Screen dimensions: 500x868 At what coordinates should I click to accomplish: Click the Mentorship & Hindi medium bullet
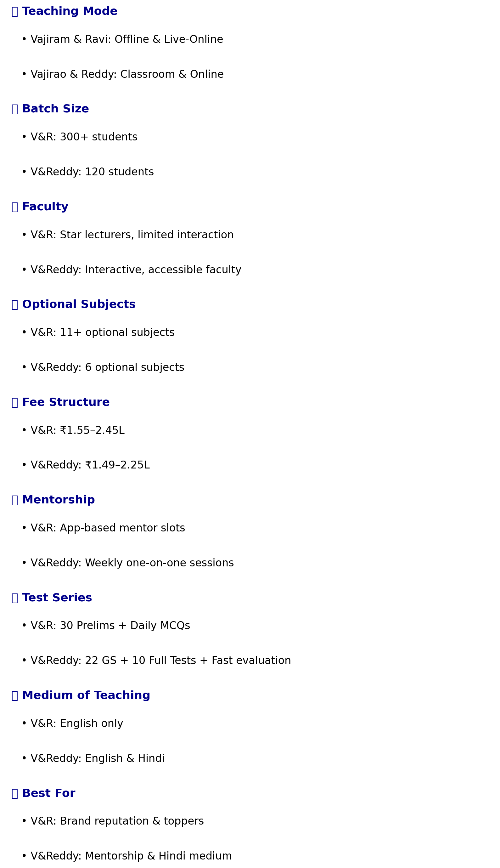(x=127, y=856)
